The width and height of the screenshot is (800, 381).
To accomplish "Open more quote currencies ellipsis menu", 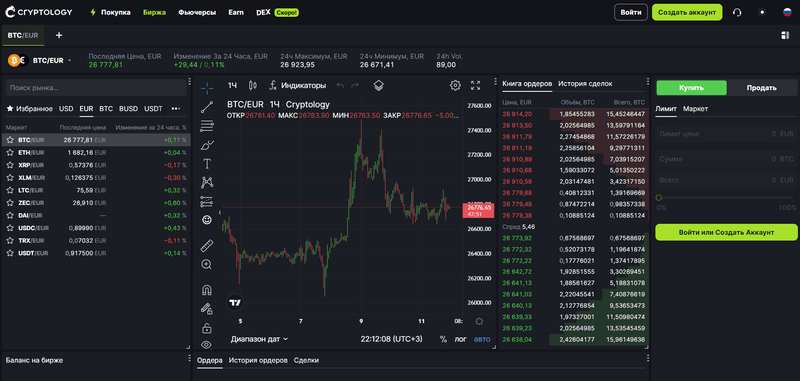I will tap(176, 109).
